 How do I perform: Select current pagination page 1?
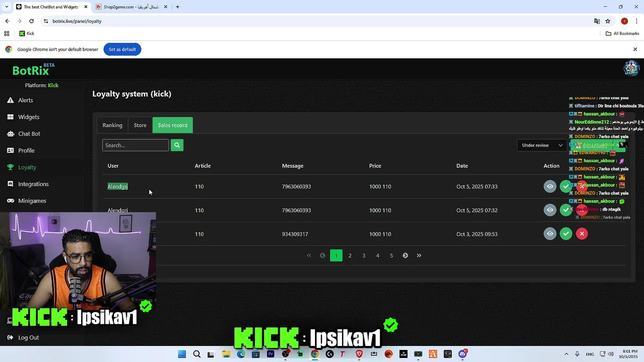point(336,255)
